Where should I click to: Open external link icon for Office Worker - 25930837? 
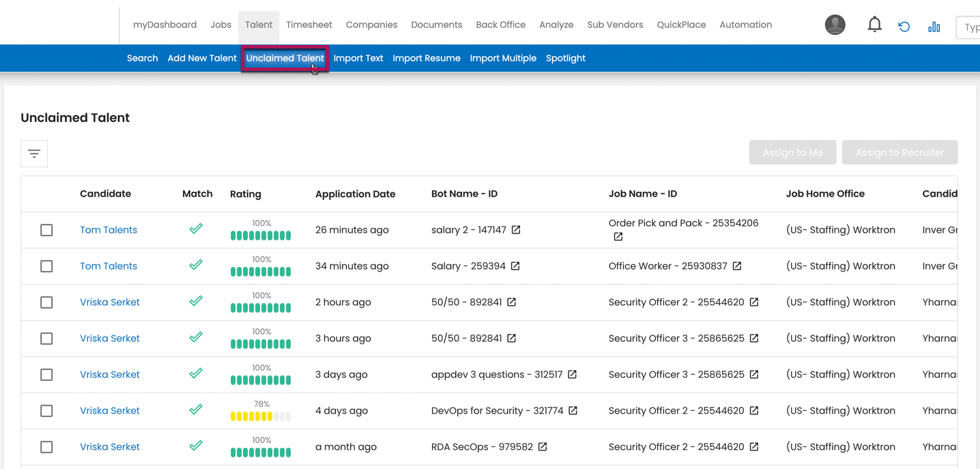737,266
